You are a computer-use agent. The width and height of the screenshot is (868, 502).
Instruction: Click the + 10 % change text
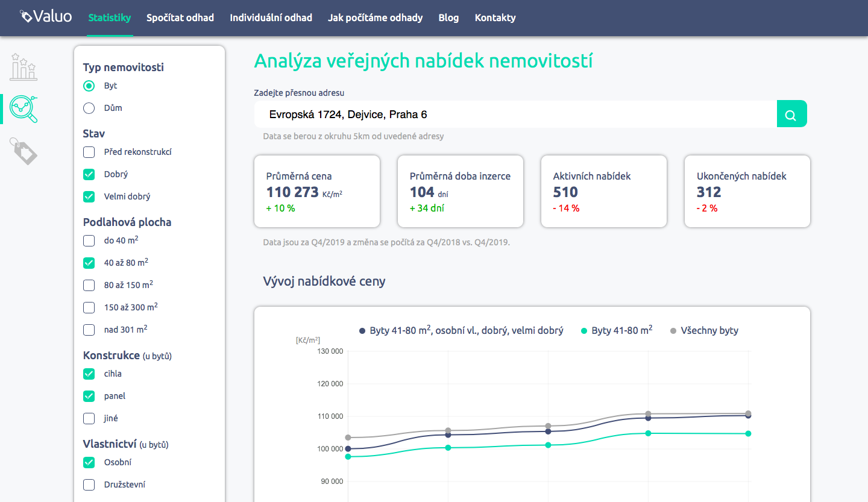pos(281,209)
